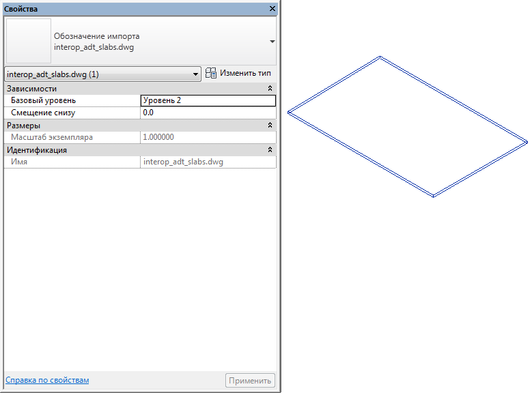Click the Базовый уровень label
The height and width of the screenshot is (393, 532).
point(44,100)
